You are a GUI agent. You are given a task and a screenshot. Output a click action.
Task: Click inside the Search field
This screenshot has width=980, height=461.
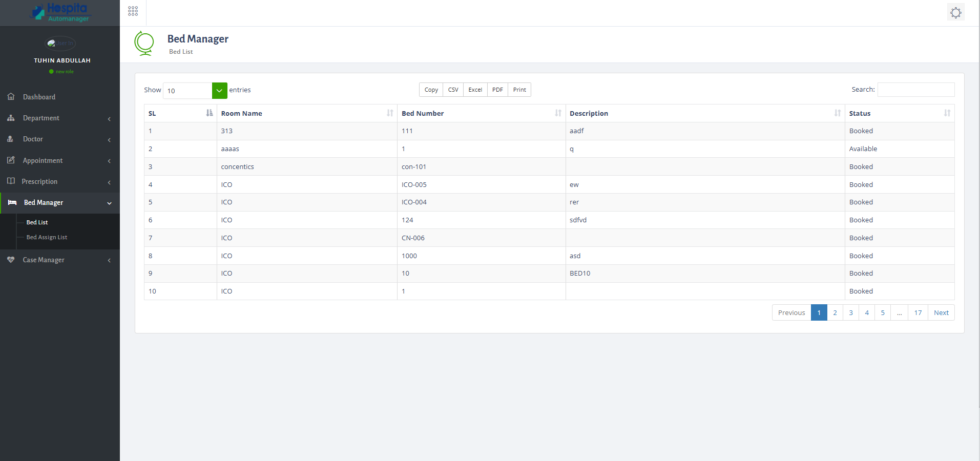pos(915,89)
